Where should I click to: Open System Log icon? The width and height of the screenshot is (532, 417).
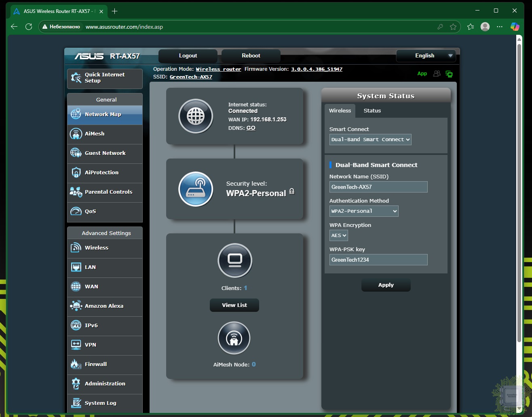[x=76, y=403]
